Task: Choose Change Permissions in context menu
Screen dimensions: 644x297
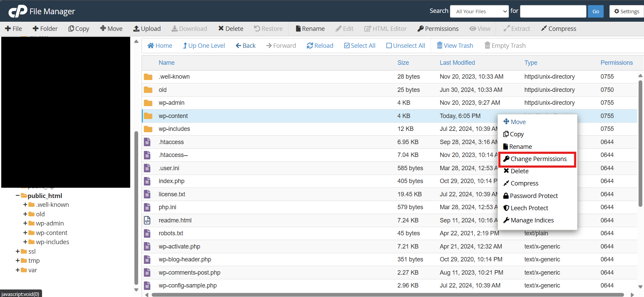Action: [x=538, y=159]
